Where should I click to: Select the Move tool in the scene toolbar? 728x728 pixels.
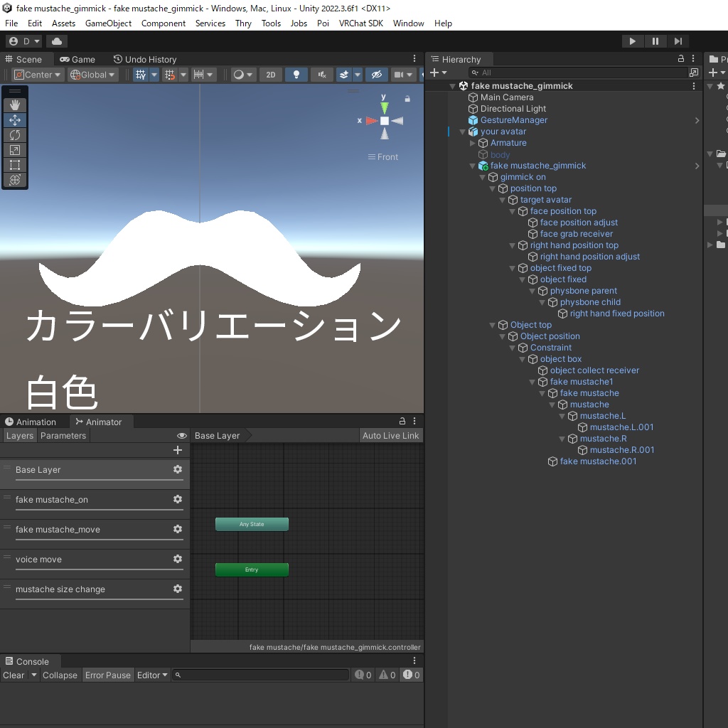point(14,120)
